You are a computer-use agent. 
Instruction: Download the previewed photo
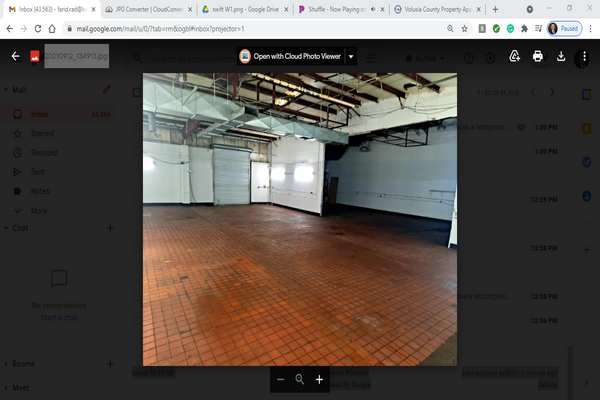click(x=561, y=57)
